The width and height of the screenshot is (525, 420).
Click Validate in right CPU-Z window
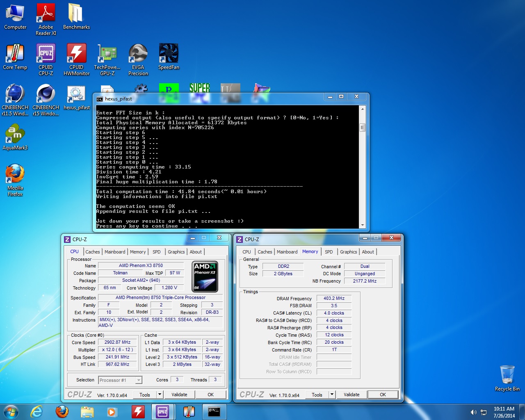352,395
